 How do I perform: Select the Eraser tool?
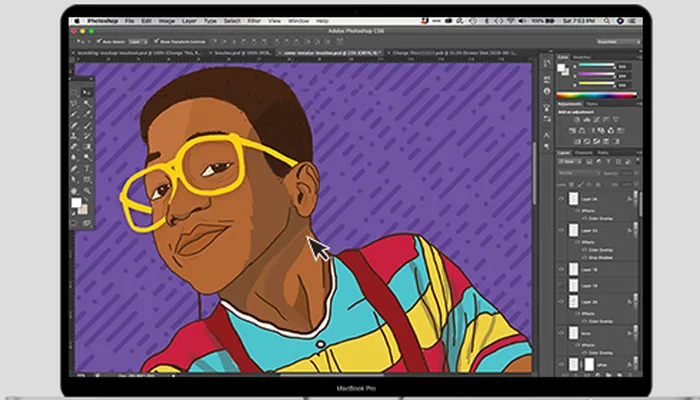coord(75,147)
